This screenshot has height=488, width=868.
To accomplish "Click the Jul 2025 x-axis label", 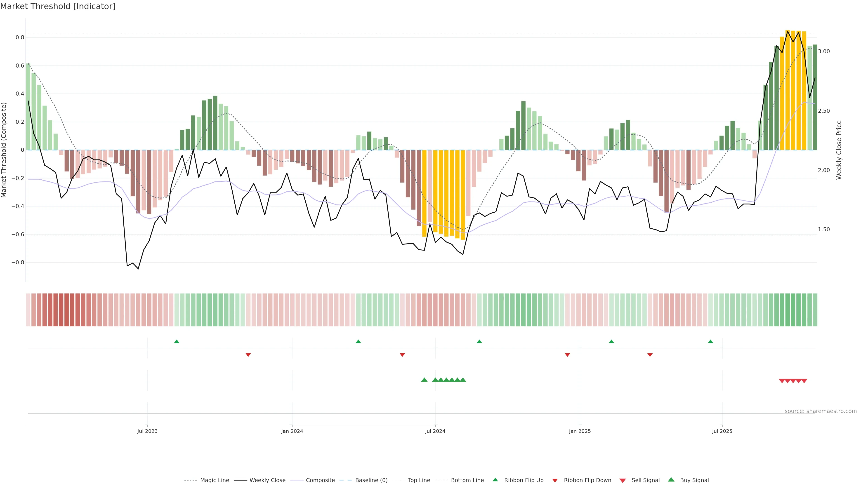I will (722, 431).
